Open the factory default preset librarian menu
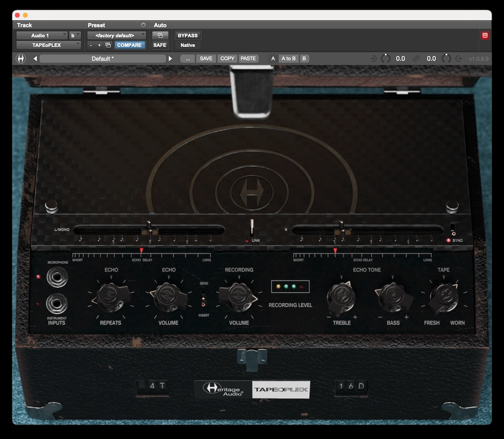The image size is (504, 439). point(116,35)
